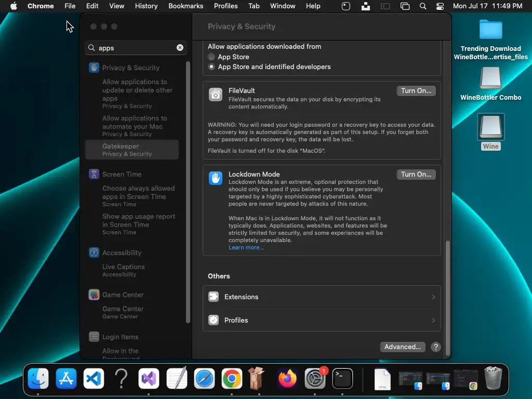This screenshot has width=532, height=399.
Task: Open Finder from the Dock
Action: (38, 378)
